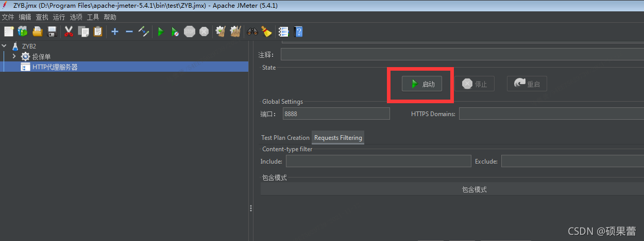Collapse all nodes with minus icon
644x241 pixels.
coord(129,31)
